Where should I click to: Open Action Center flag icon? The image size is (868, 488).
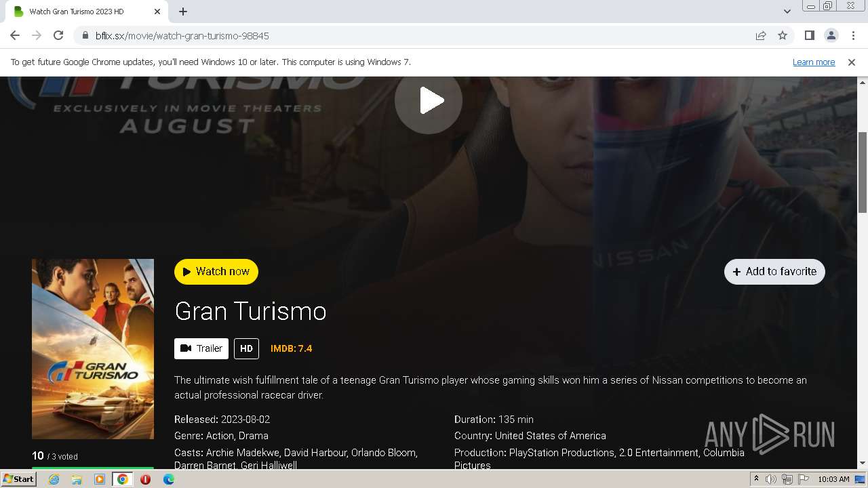(804, 479)
